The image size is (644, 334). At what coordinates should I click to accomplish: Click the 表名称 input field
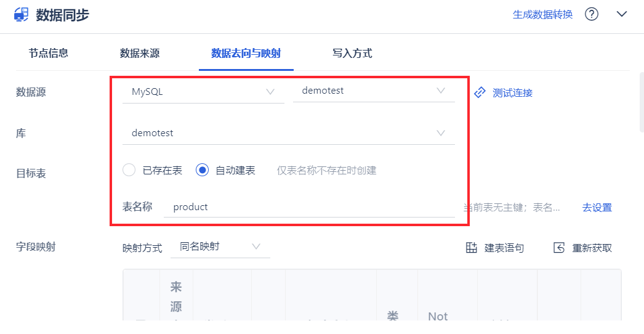coord(311,207)
